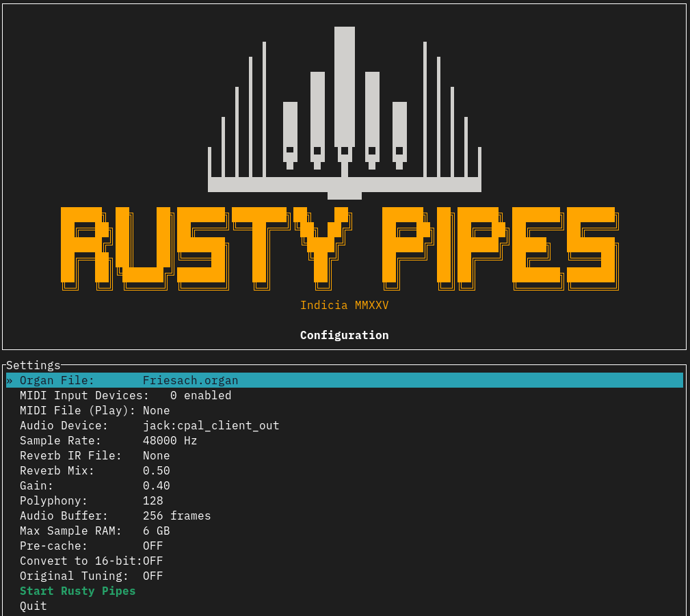The height and width of the screenshot is (616, 690).
Task: Click the 256 frames value
Action: tap(177, 515)
